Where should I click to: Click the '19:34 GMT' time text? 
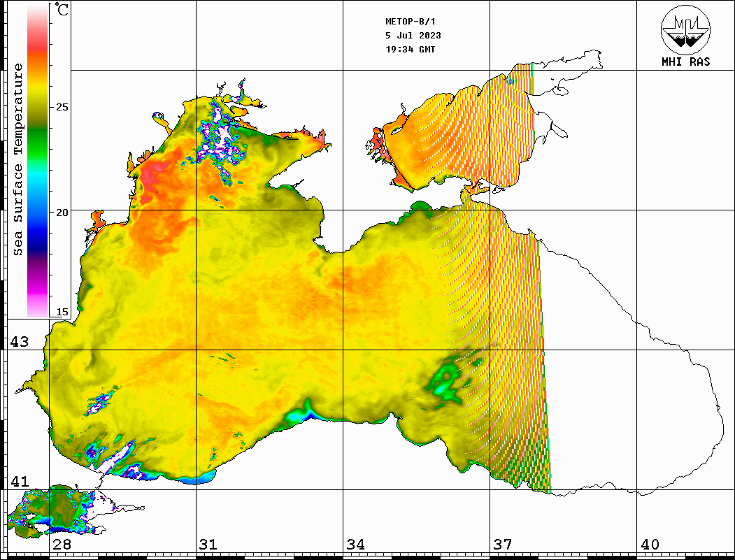410,49
